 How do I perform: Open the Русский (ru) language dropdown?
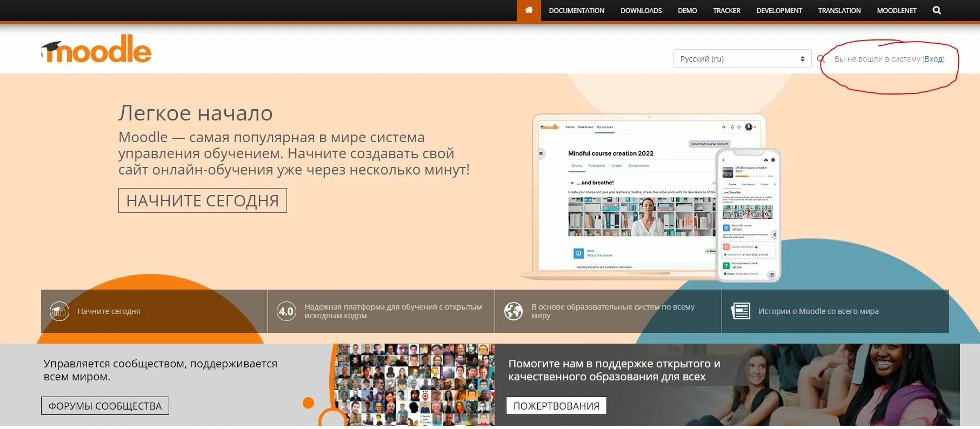[x=742, y=59]
